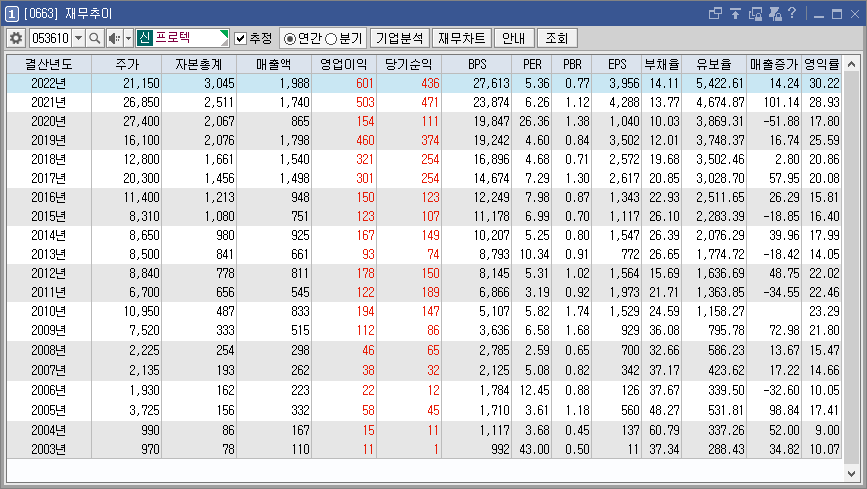Select the 2003년 row label
Screen dimensions: 867x489
pos(49,449)
